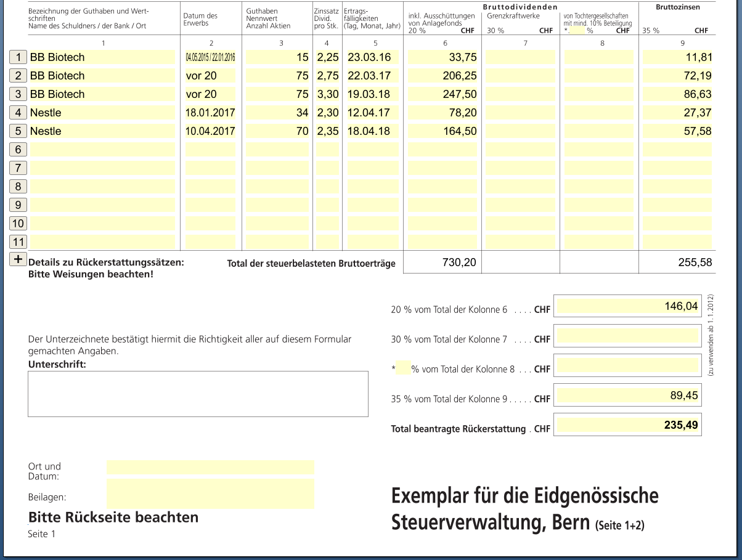Select the Nestle name field in row 4
Image resolution: width=742 pixels, height=560 pixels.
(102, 113)
